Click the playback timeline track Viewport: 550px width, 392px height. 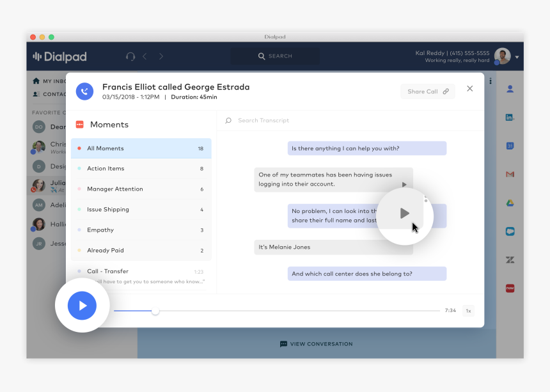point(277,311)
